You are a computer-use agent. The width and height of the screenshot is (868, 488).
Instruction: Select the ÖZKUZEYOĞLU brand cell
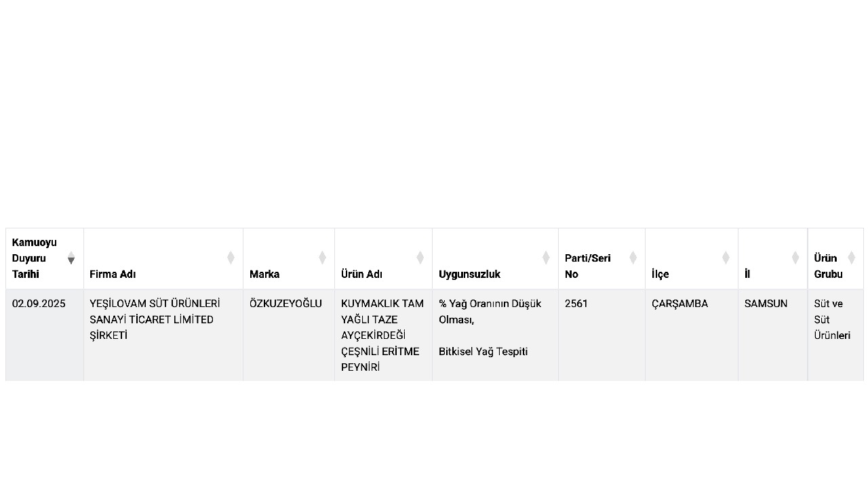tap(285, 304)
